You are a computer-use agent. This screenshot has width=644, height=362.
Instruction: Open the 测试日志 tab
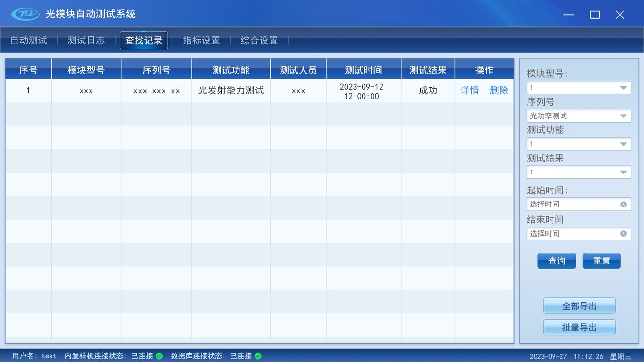[x=86, y=41]
